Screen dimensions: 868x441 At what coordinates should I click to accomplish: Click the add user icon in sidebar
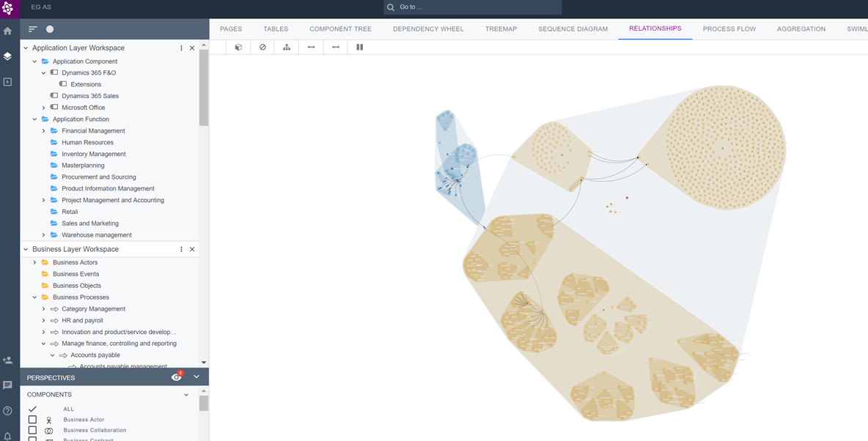tap(7, 360)
